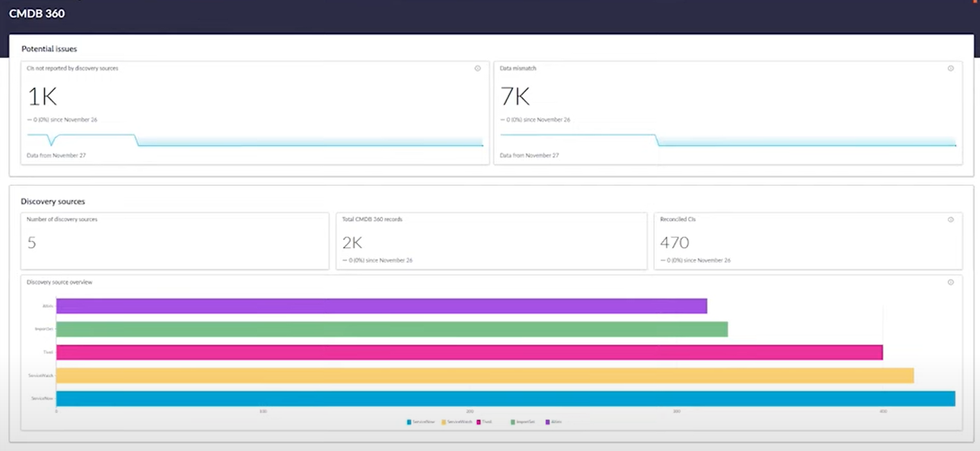Toggle ServiceNow series in chart legend
This screenshot has height=451, width=980.
pos(421,422)
